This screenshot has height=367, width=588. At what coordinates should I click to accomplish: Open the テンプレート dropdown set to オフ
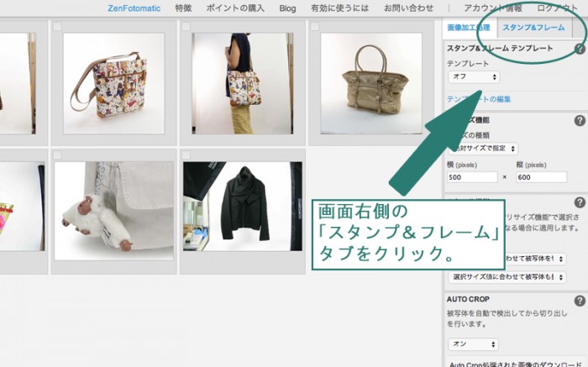point(474,77)
